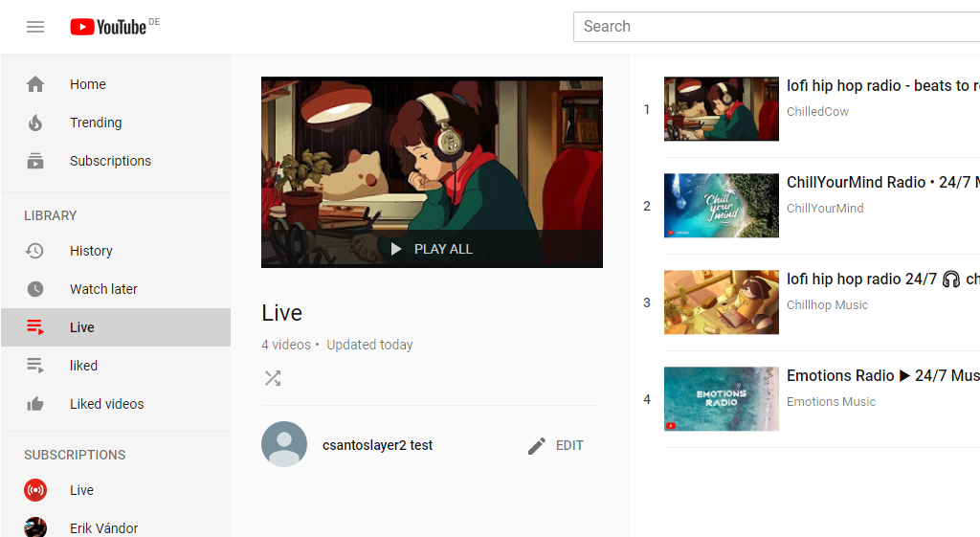Open the Watch later clock icon

(35, 289)
